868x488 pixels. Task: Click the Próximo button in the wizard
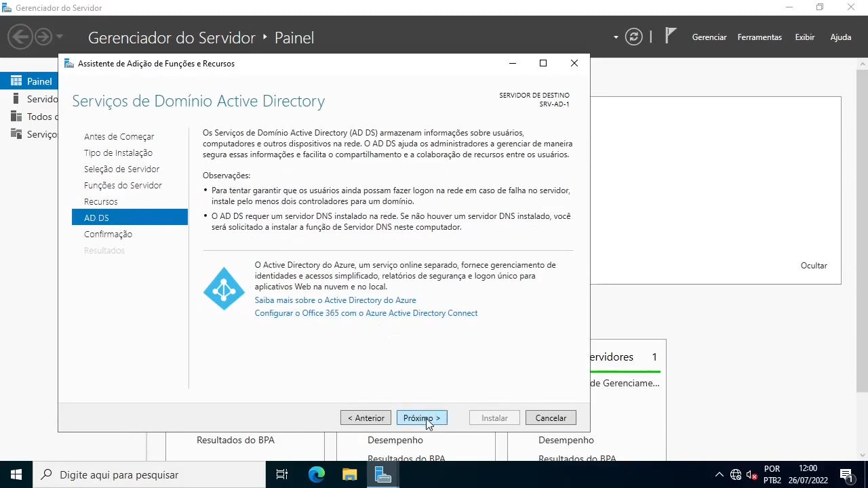(x=421, y=418)
